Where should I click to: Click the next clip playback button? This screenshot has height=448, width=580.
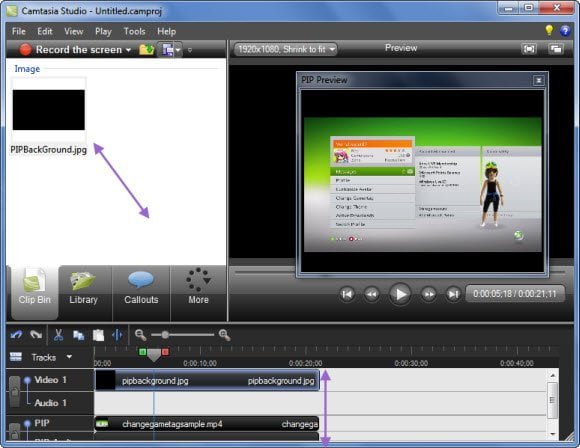[x=453, y=294]
